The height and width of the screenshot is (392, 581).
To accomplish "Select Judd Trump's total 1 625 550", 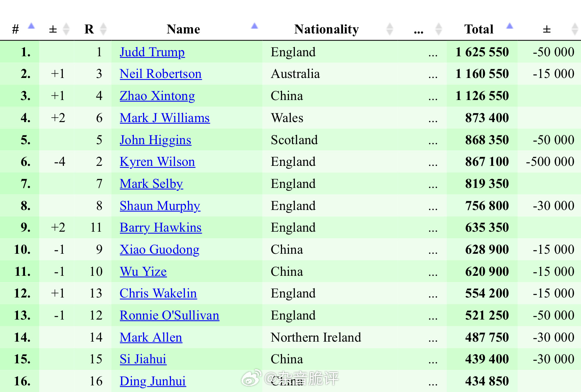I will 482,52.
